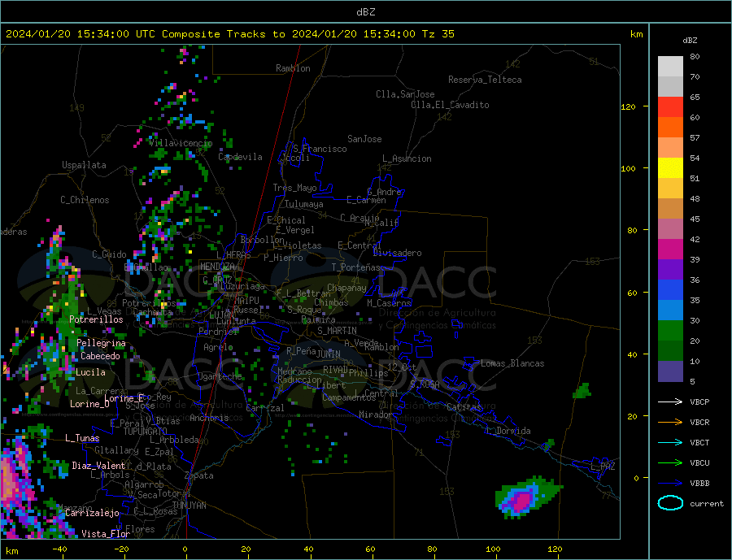Choose the dark orange swatch below red
This screenshot has height=560, width=732.
tap(670, 128)
